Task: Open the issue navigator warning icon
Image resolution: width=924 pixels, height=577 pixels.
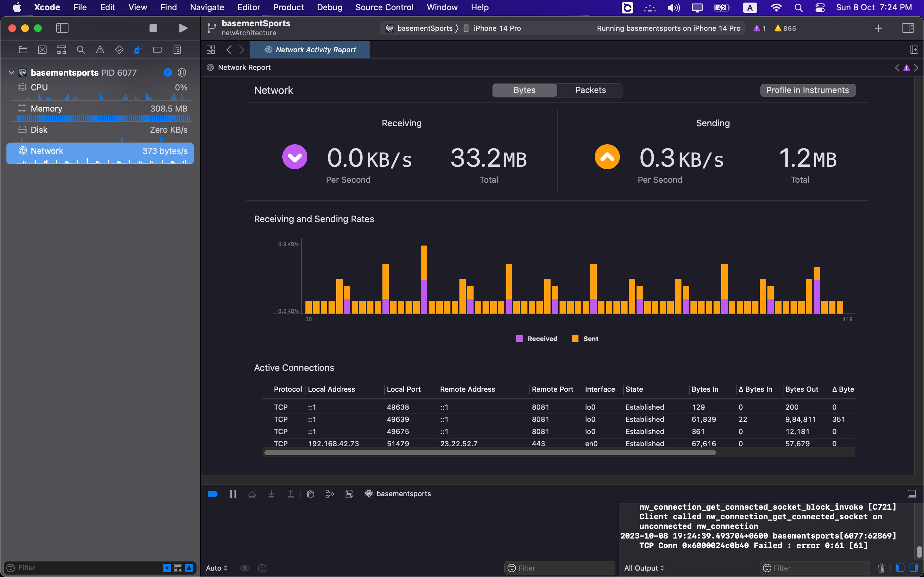Action: (100, 50)
